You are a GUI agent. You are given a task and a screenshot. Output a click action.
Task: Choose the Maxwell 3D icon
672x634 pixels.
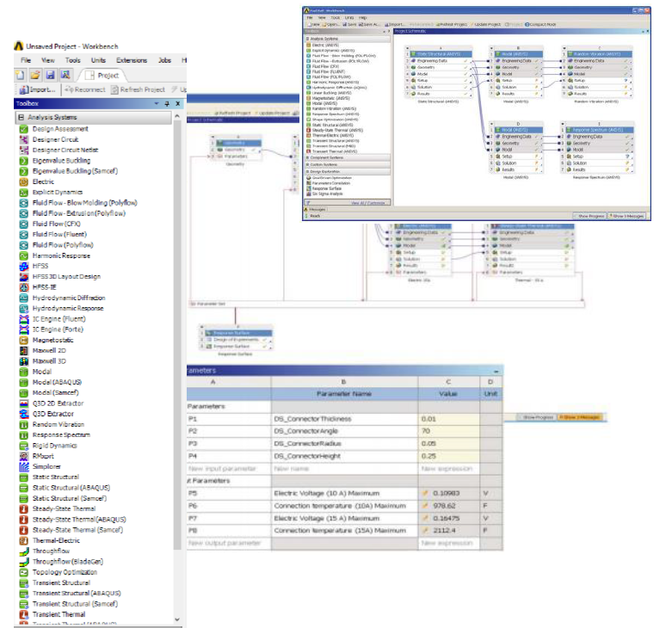(24, 361)
